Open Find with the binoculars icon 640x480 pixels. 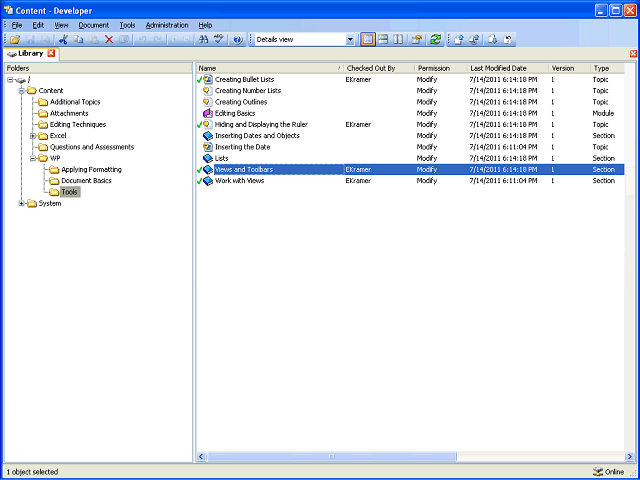[203, 40]
